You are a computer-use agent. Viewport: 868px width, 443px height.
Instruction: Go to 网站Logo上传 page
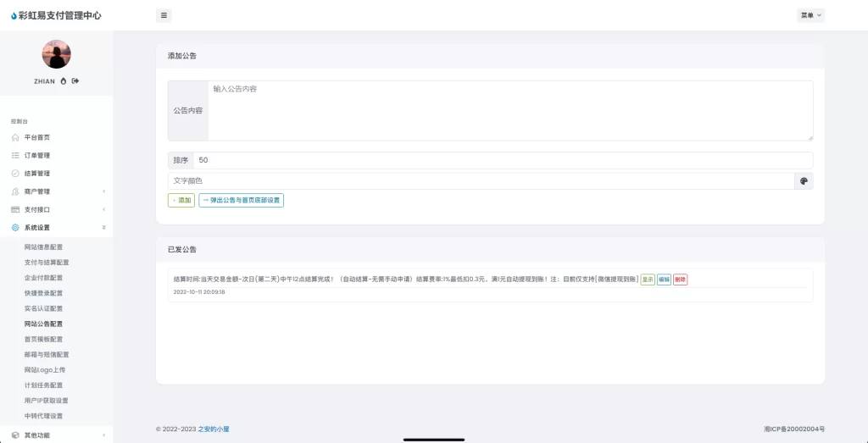[x=45, y=370]
